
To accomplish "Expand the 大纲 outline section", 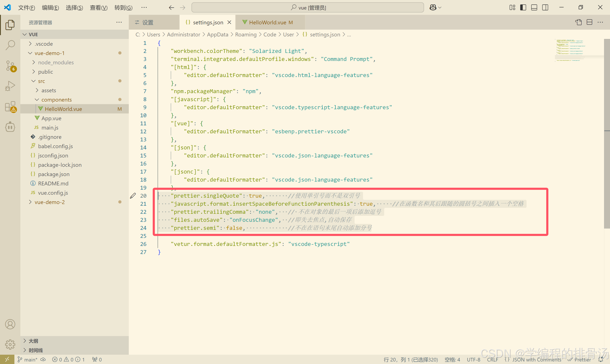I will (x=33, y=341).
